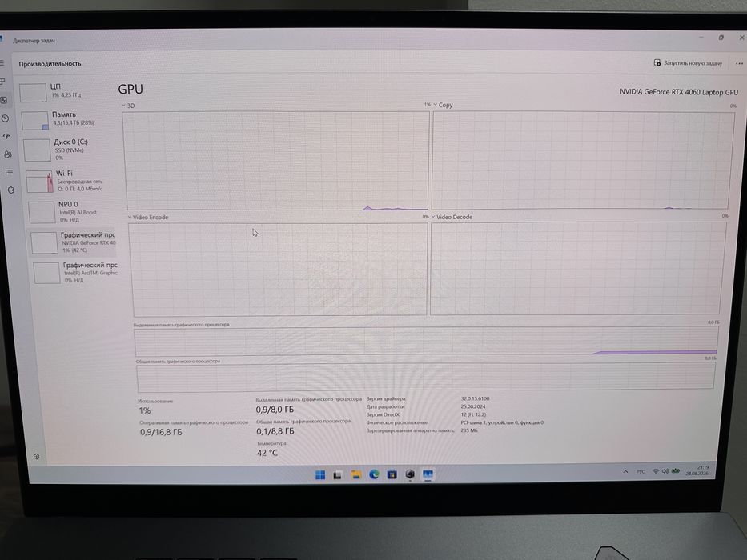Click the shared GPU memory graph
The width and height of the screenshot is (747, 560).
[x=425, y=377]
